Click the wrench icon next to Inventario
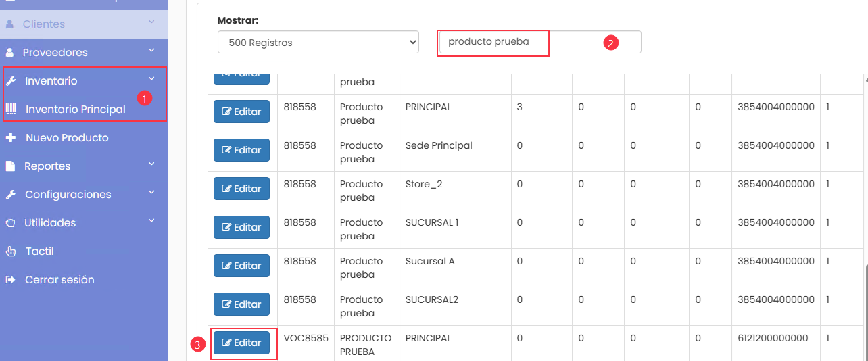This screenshot has height=361, width=868. [x=10, y=81]
